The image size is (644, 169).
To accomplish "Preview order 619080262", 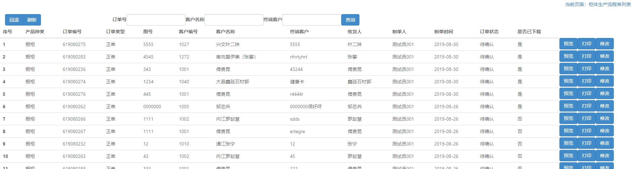I will 568,106.
